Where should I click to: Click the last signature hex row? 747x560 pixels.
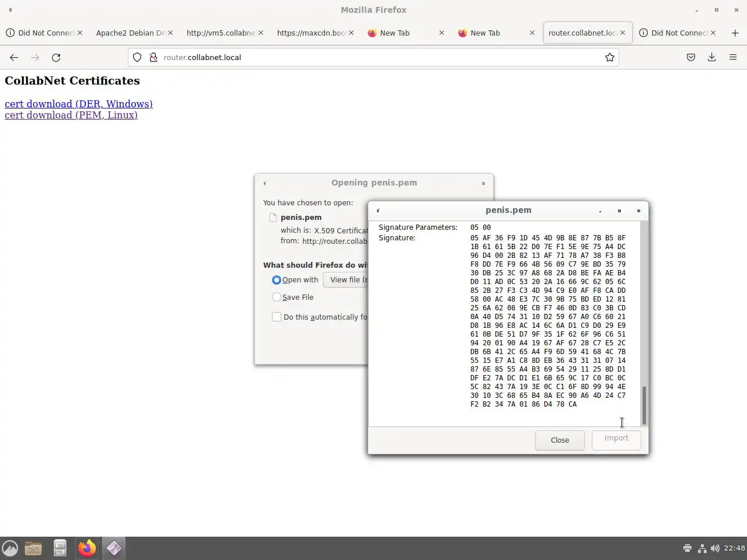(523, 404)
